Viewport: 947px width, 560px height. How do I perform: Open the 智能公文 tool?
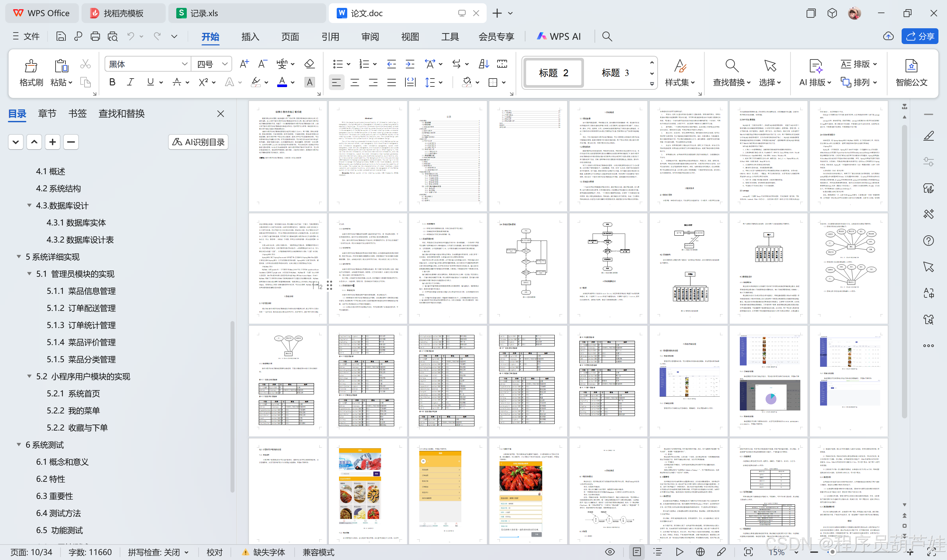tap(911, 73)
